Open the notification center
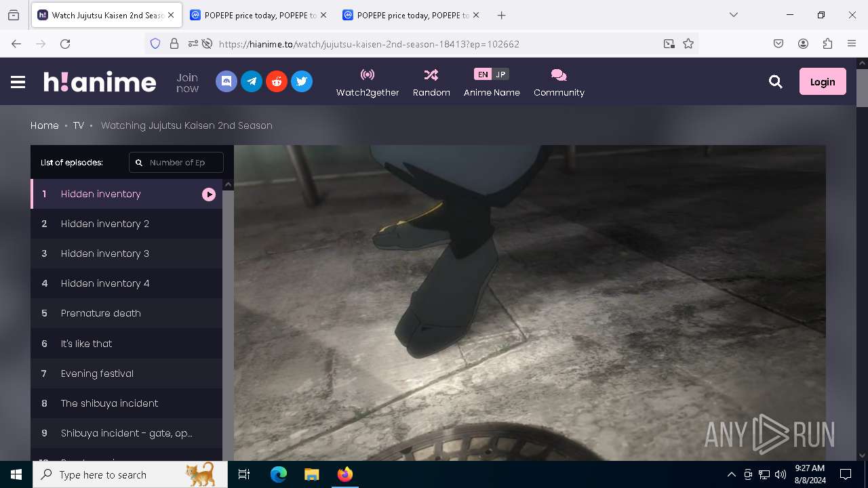868x488 pixels. tap(846, 474)
